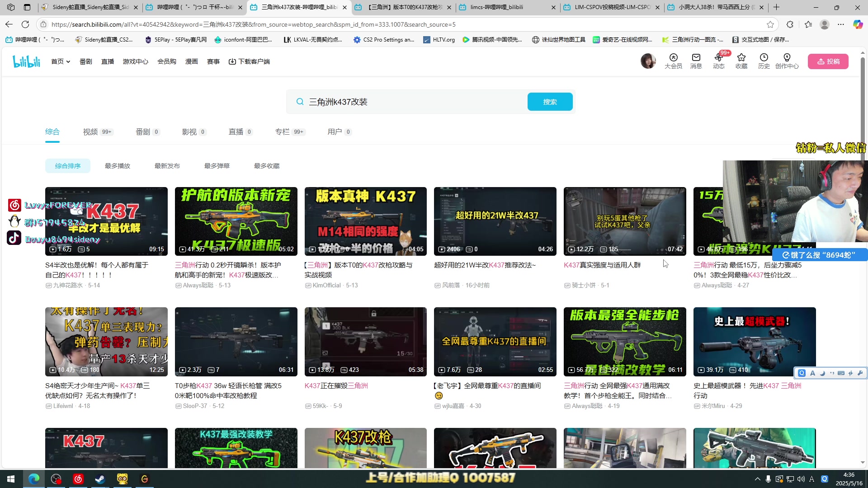Open the 历史 history clock icon
Viewport: 868px width, 488px height.
point(764,61)
